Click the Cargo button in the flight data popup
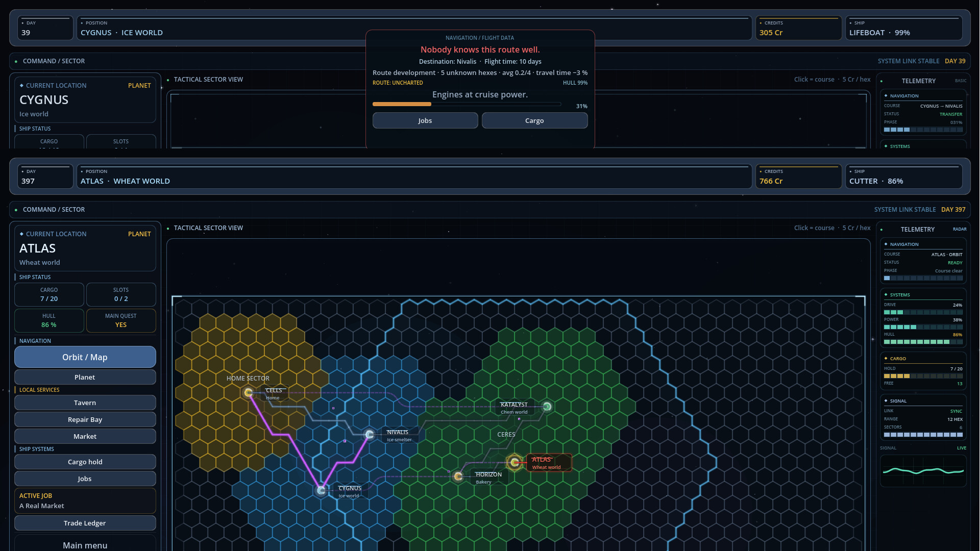 [534, 120]
